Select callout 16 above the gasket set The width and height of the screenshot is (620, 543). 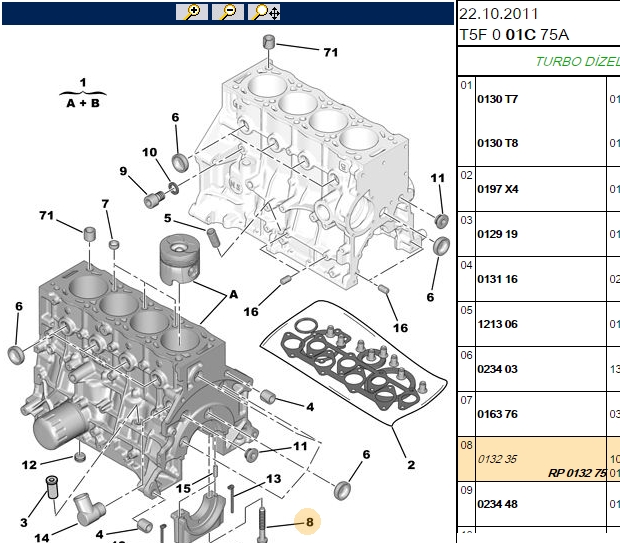(400, 328)
